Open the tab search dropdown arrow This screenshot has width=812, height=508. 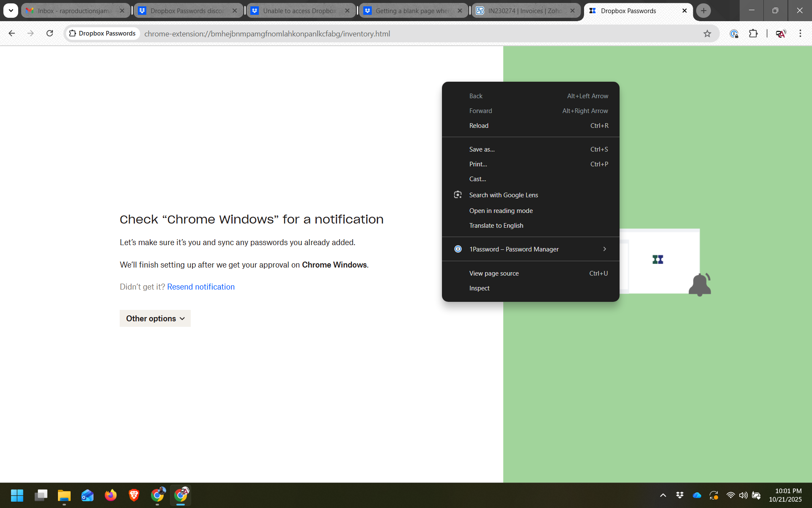point(11,11)
